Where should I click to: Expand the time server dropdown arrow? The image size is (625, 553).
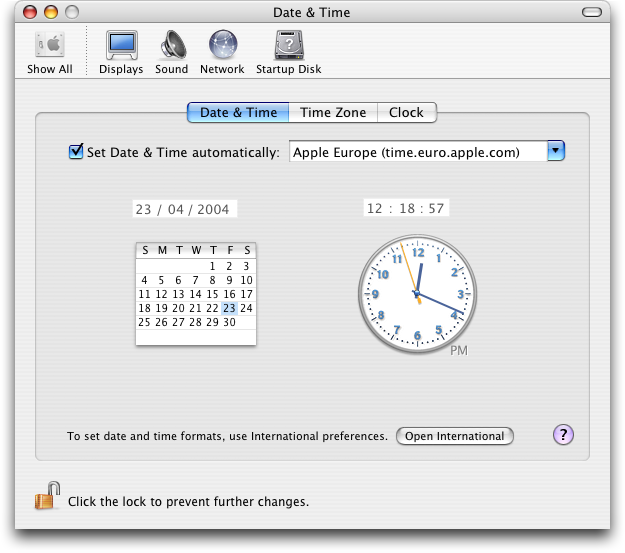[x=556, y=151]
